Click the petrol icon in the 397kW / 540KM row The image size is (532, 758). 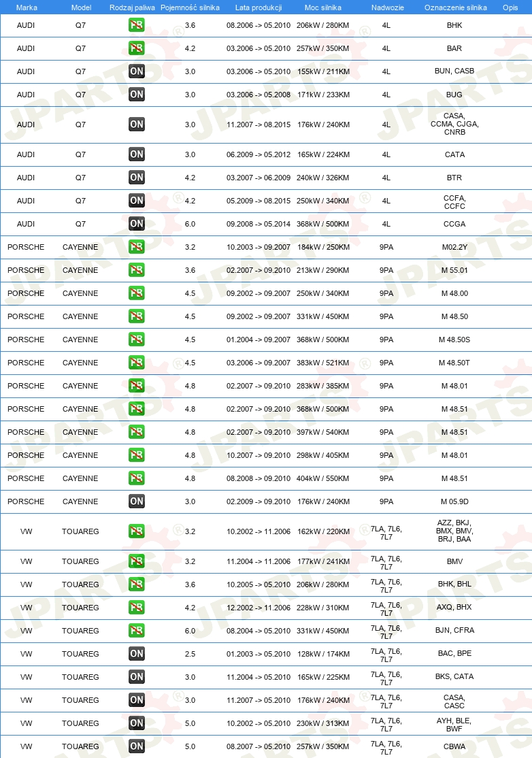click(137, 432)
